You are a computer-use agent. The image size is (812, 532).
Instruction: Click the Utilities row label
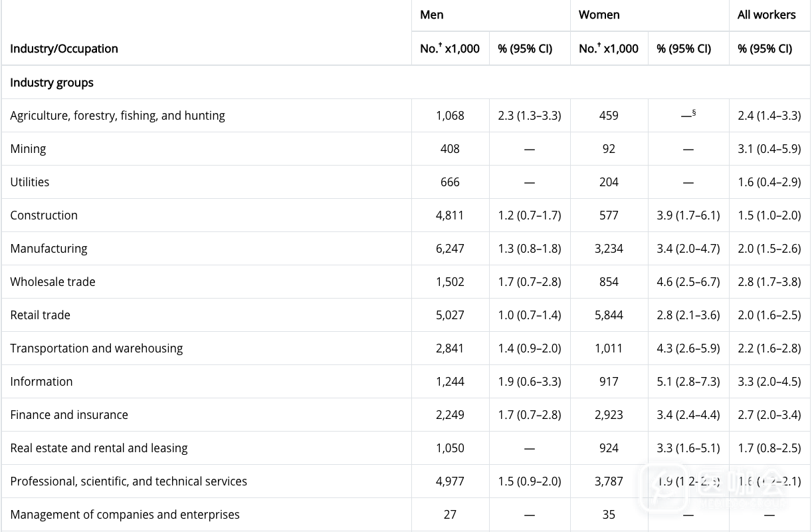pos(30,182)
